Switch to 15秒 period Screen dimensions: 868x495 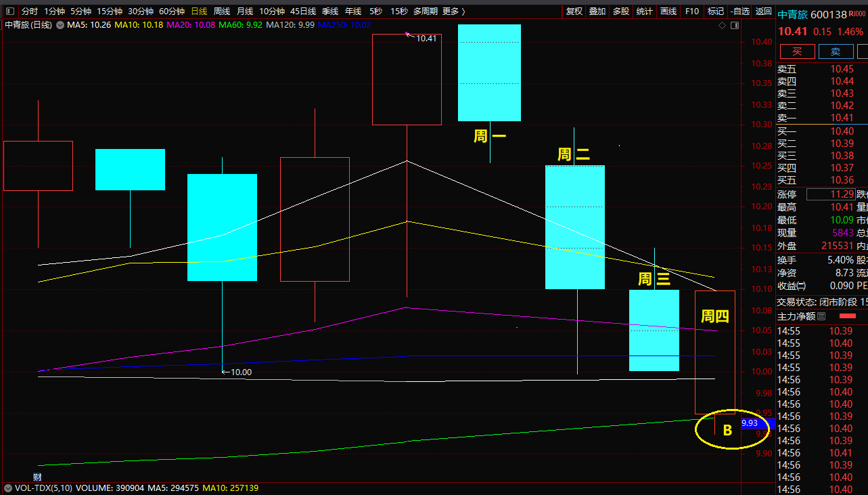399,12
